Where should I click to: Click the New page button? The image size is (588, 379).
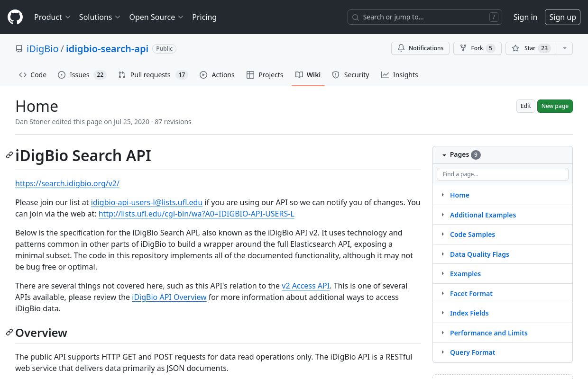555,106
